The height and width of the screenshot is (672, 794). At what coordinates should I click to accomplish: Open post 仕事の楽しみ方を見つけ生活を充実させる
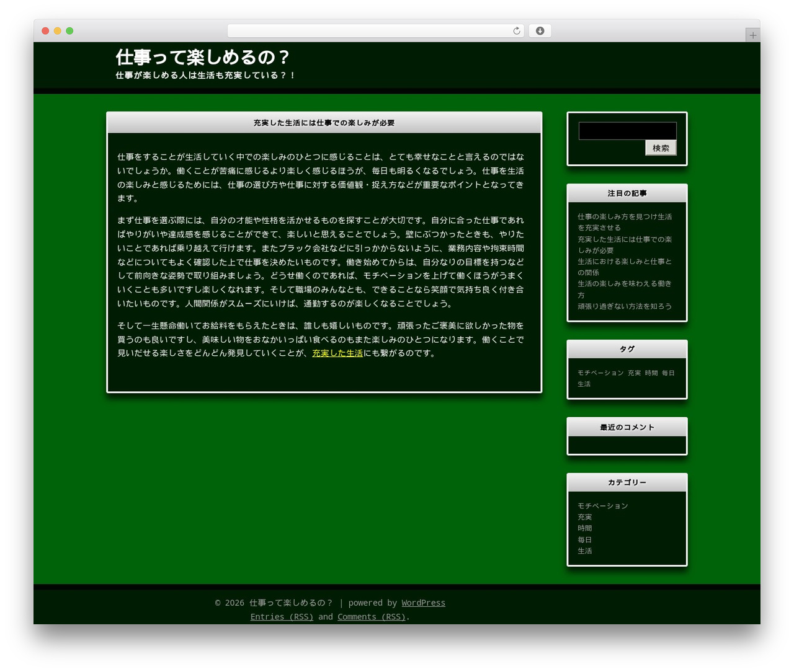pyautogui.click(x=625, y=222)
